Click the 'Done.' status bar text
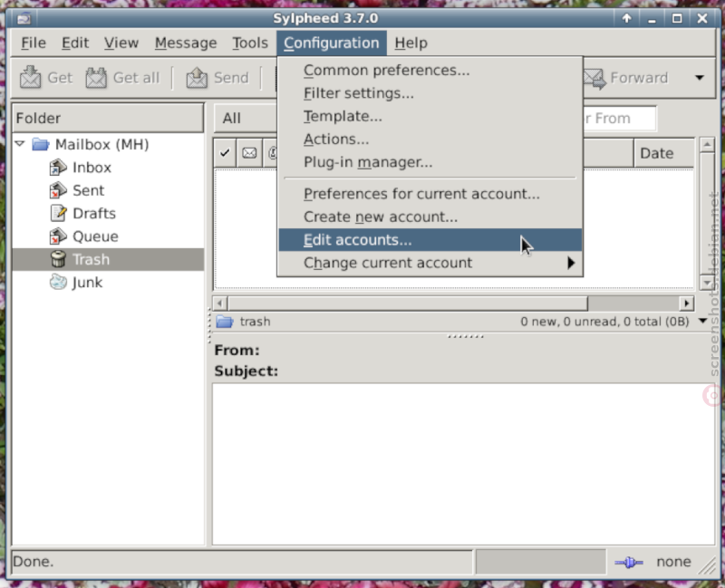725x588 pixels. (33, 562)
